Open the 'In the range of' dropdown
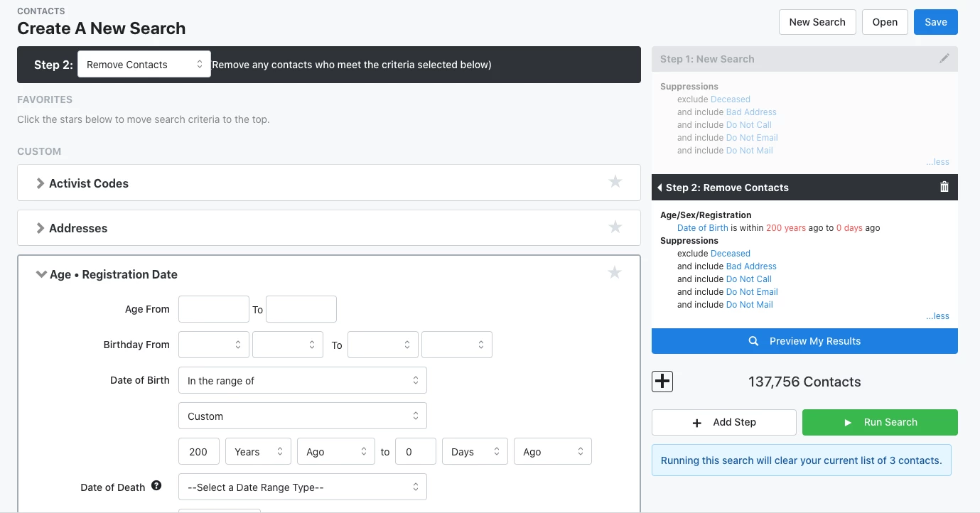Image resolution: width=980 pixels, height=513 pixels. tap(302, 380)
